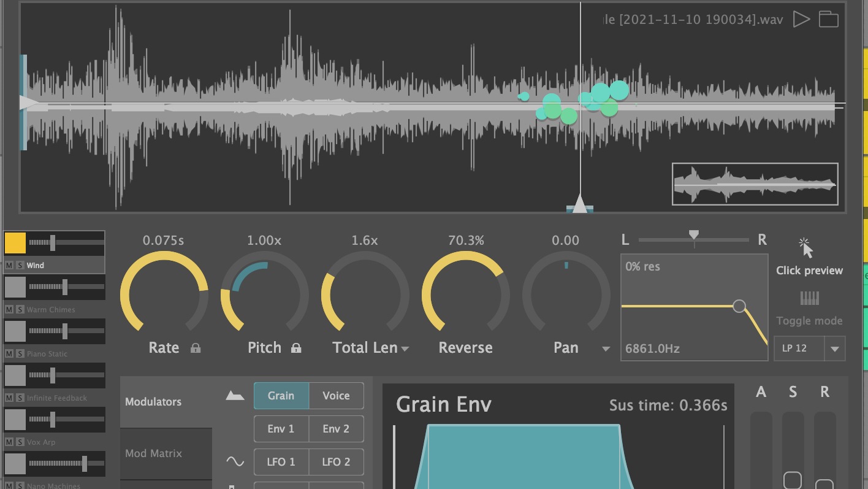Select the yellow Wind layer pad
Image resolution: width=868 pixels, height=489 pixels.
(x=15, y=243)
